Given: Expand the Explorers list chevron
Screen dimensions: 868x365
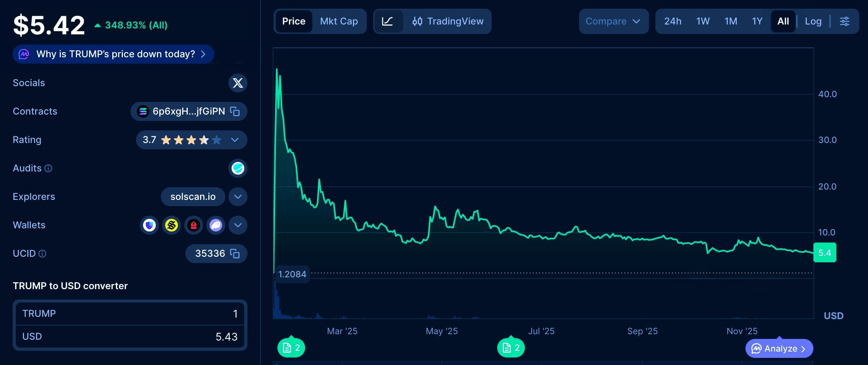Looking at the screenshot, I should point(238,197).
